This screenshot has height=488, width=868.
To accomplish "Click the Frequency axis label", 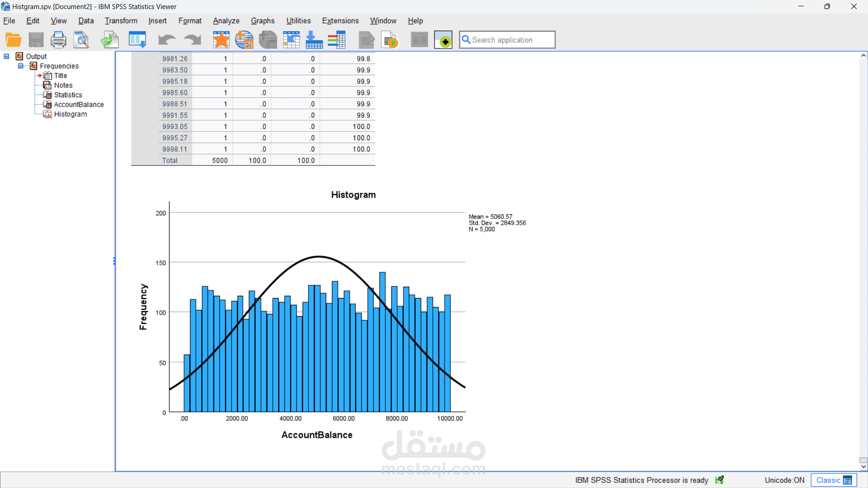I will pos(143,307).
